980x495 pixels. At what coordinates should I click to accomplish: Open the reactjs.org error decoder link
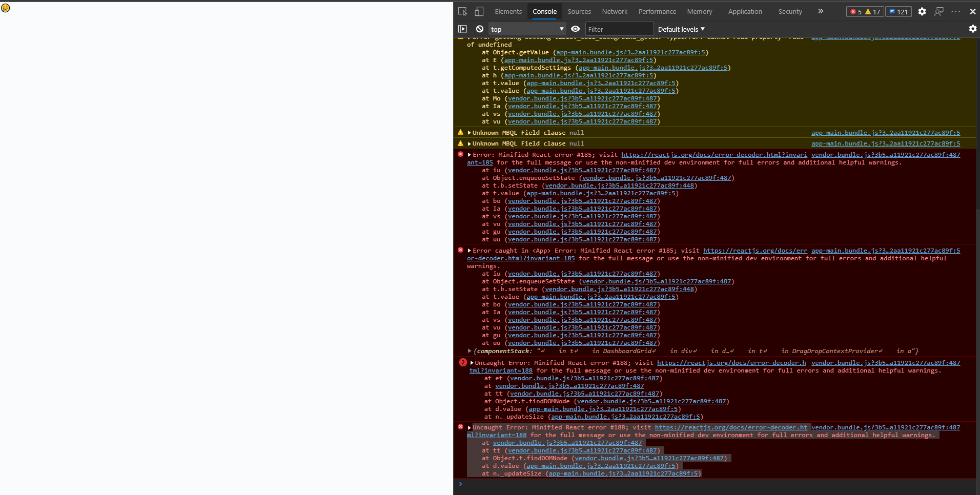click(713, 154)
